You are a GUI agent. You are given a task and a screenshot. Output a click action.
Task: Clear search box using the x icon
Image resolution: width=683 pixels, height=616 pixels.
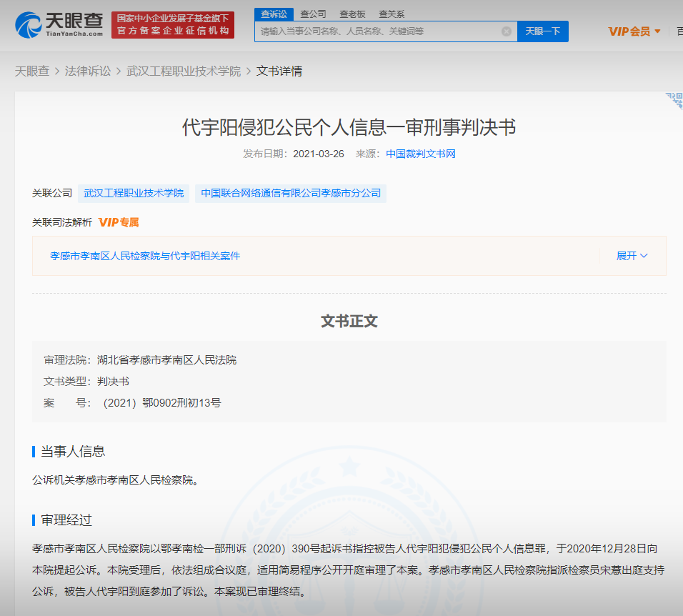(x=507, y=31)
